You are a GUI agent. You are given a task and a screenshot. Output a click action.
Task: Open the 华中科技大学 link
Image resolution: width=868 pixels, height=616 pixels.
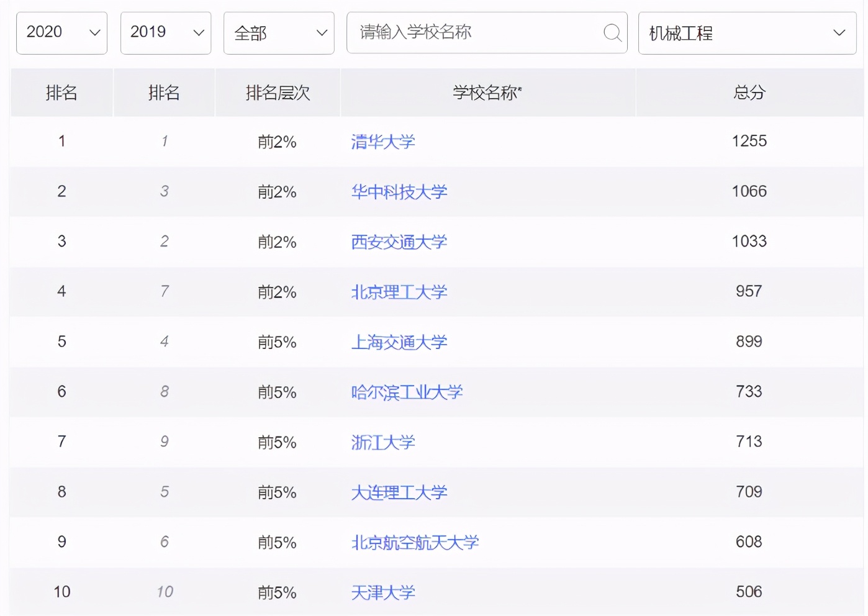click(x=398, y=192)
